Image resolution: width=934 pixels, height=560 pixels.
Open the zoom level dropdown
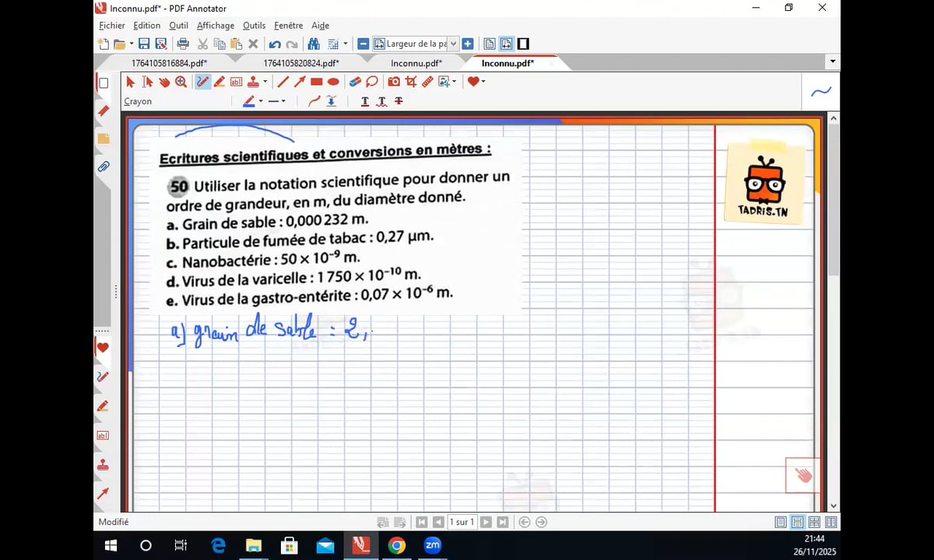(x=454, y=44)
